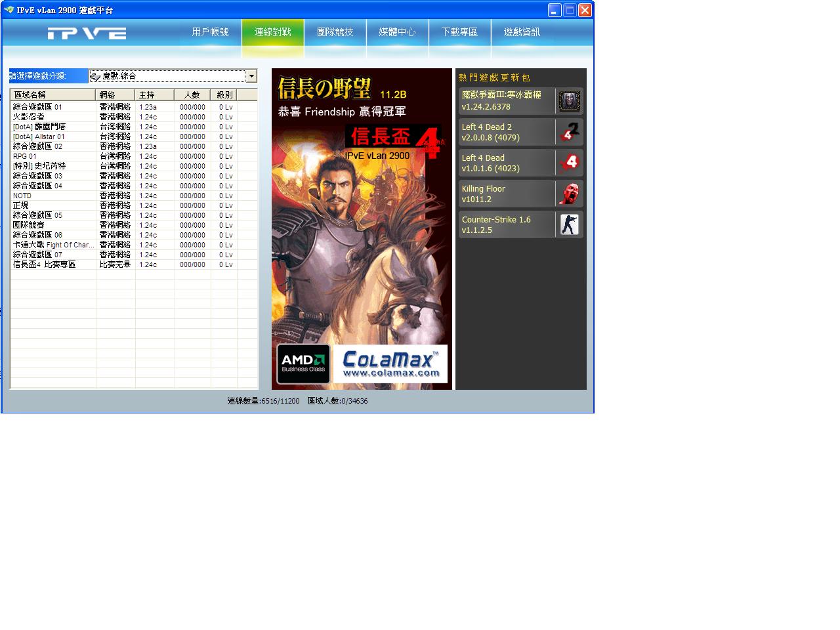Select the 連線對戰 tab
Image resolution: width=840 pixels, height=630 pixels.
tap(272, 32)
